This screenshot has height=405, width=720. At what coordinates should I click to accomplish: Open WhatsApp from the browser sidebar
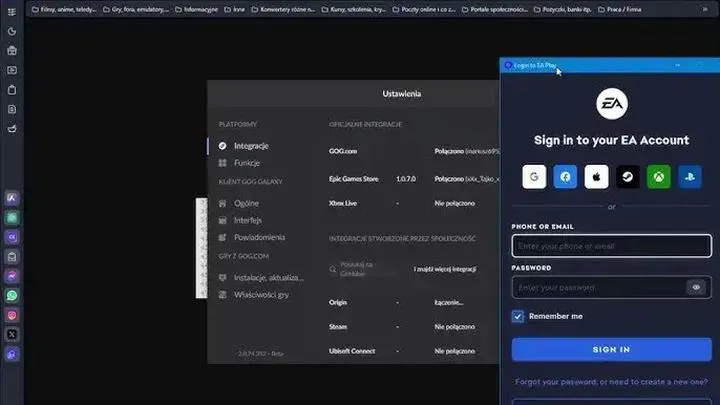click(x=12, y=296)
